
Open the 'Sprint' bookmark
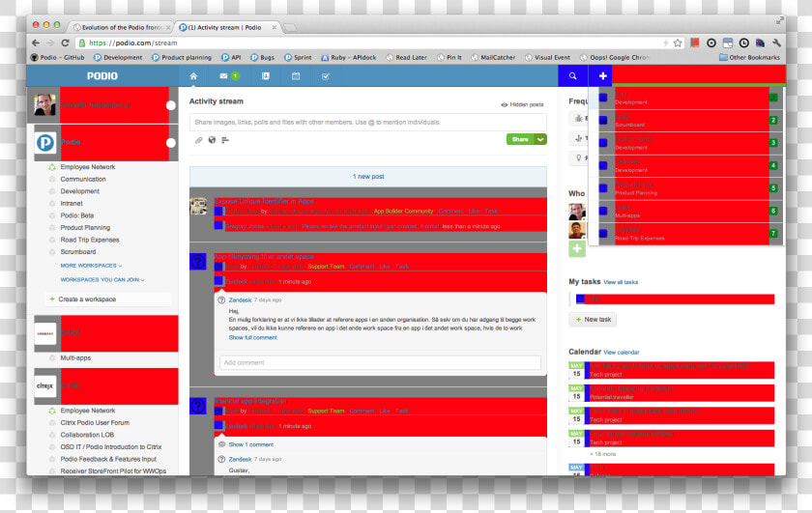pos(298,57)
